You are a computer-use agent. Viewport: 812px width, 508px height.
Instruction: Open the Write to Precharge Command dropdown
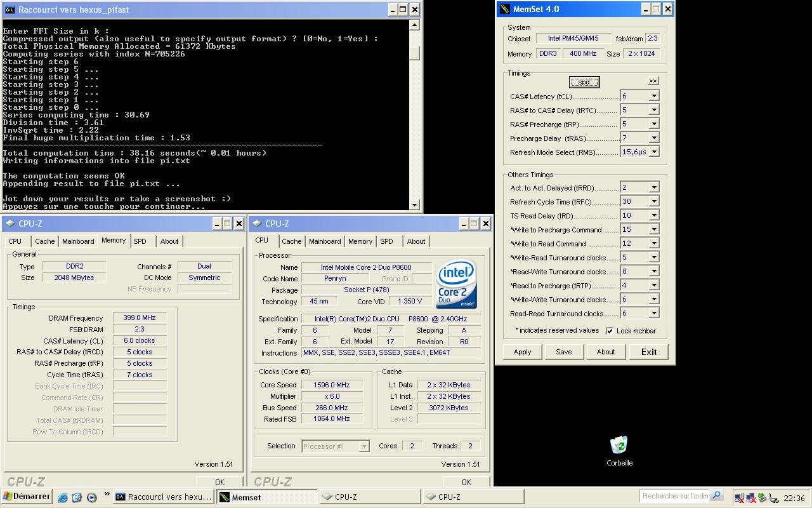[653, 229]
